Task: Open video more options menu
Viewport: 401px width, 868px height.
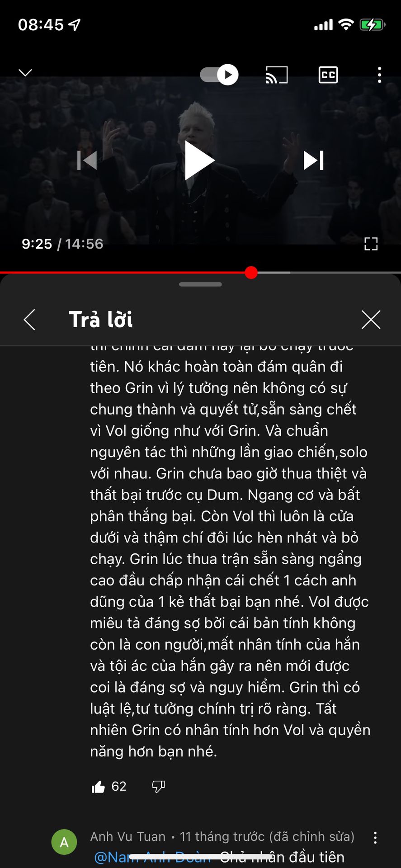Action: click(x=379, y=75)
